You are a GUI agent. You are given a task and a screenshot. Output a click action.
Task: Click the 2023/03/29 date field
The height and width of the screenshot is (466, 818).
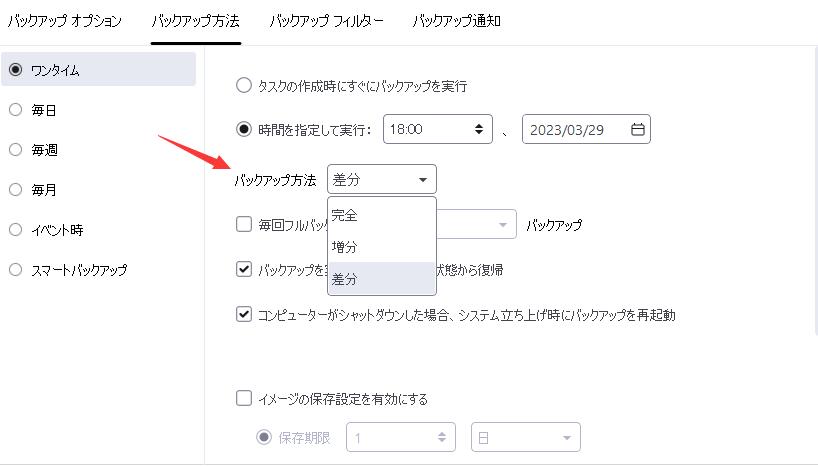[x=586, y=129]
